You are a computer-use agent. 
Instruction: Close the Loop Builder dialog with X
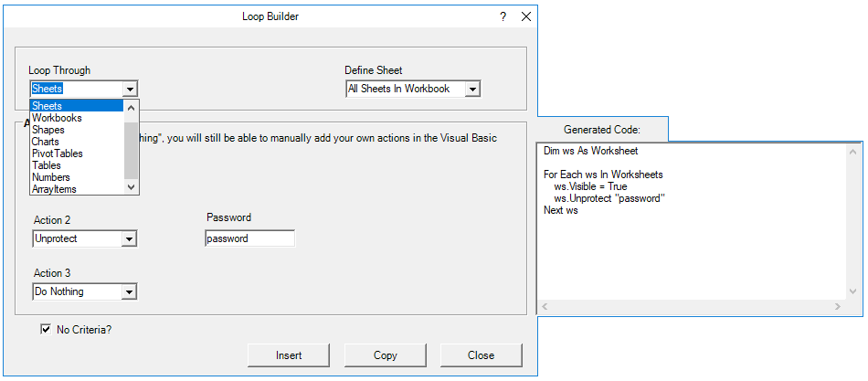coord(526,16)
